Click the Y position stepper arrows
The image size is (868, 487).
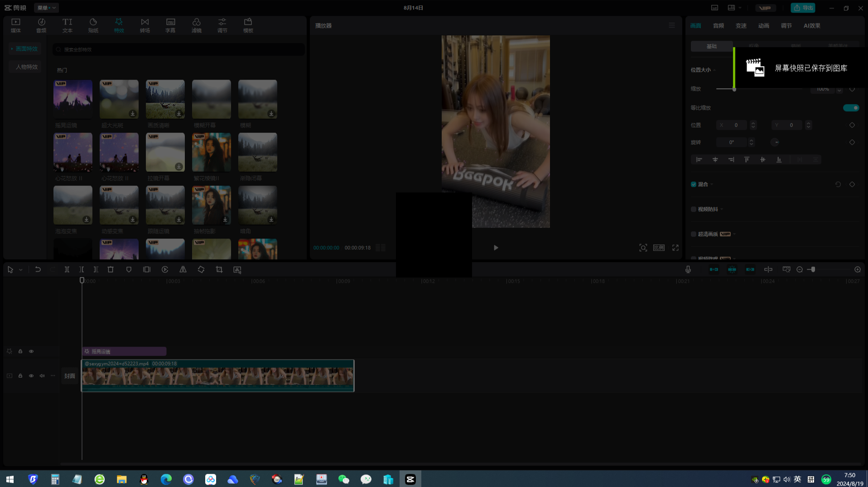809,125
